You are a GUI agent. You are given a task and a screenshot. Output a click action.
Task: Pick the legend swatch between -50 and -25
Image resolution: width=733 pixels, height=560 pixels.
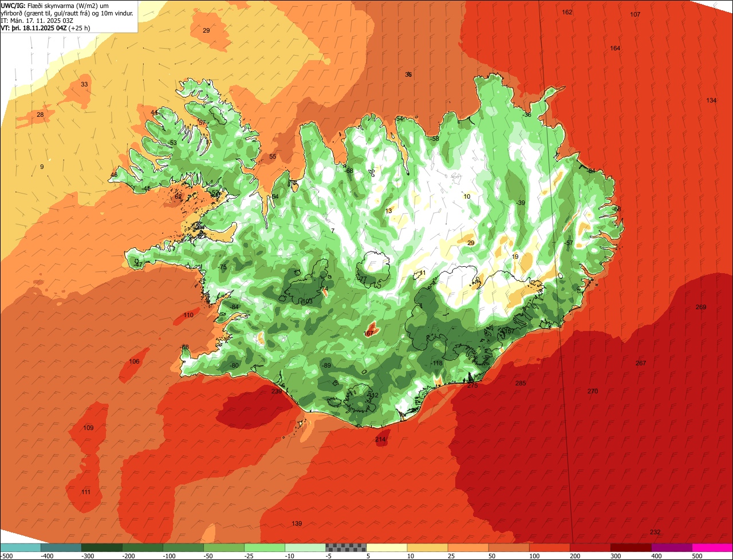click(x=224, y=547)
